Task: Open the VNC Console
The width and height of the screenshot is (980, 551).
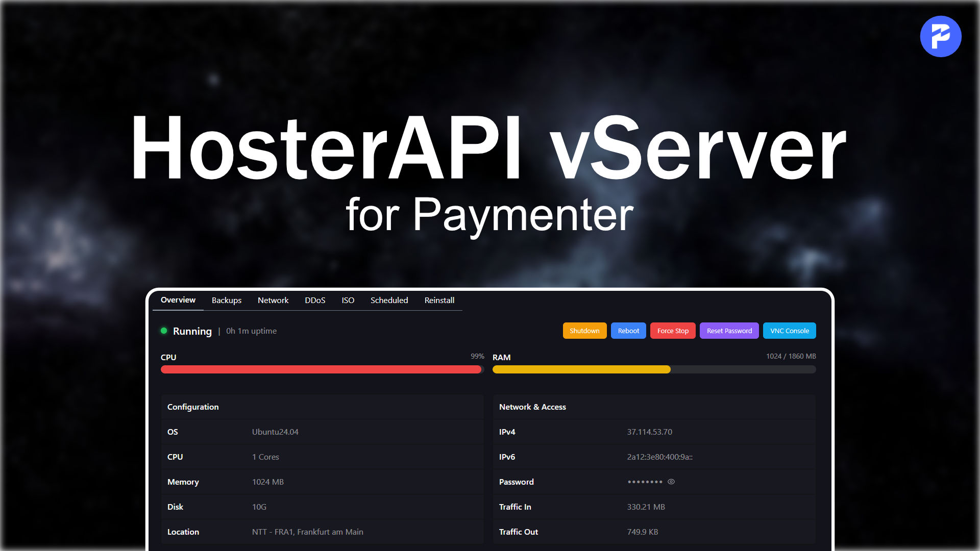Action: tap(789, 331)
